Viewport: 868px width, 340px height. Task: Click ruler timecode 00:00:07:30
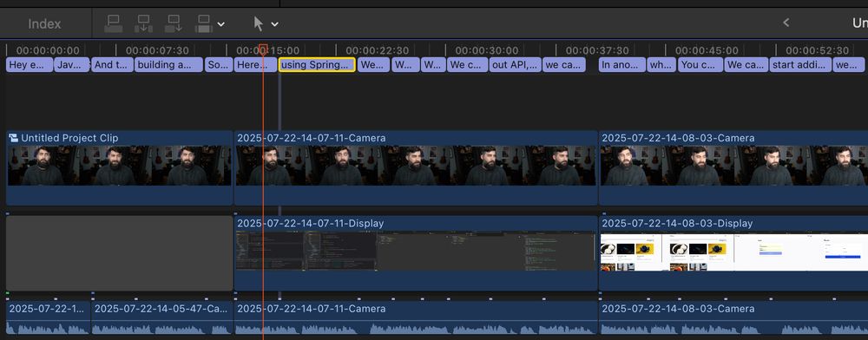157,50
